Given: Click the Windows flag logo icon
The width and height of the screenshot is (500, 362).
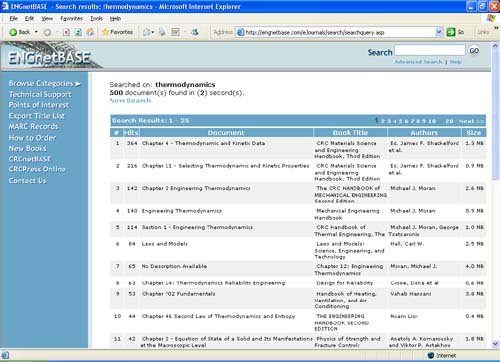Looking at the screenshot, I should (x=491, y=18).
